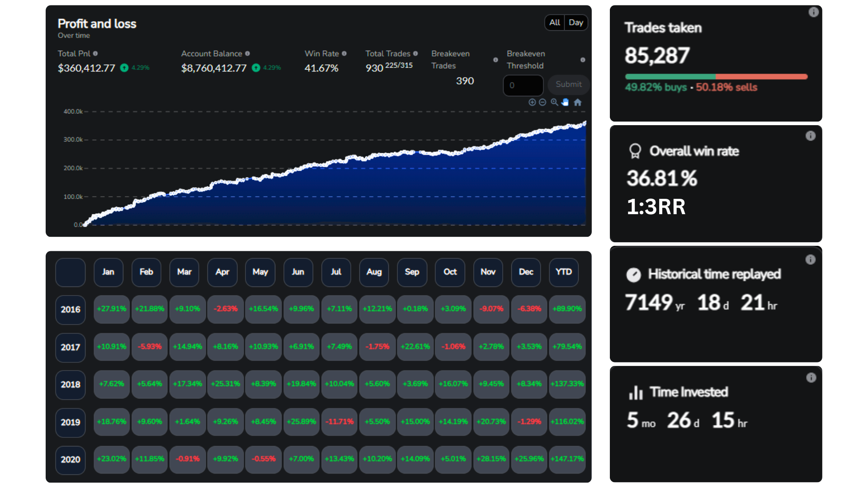Click the 2018 year row label

click(71, 385)
